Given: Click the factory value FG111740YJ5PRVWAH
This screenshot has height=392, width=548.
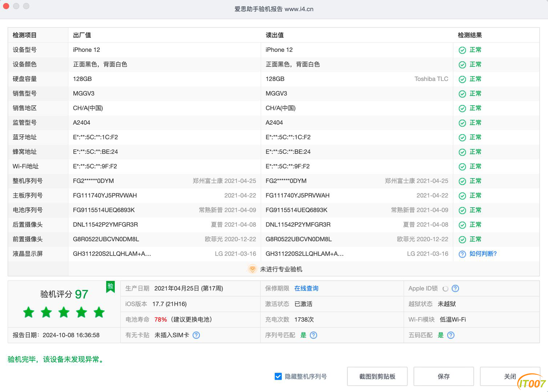Looking at the screenshot, I should pyautogui.click(x=105, y=195).
